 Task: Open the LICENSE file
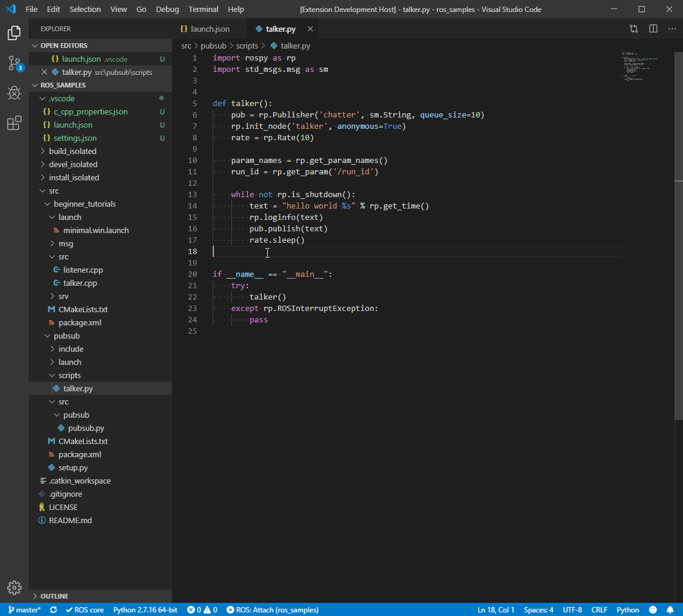(x=100, y=507)
